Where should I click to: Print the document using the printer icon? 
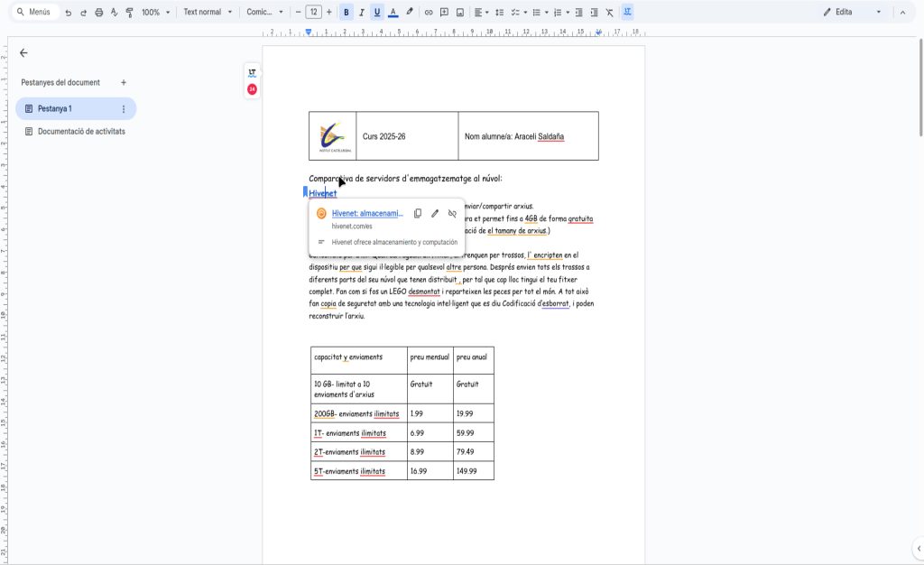(98, 13)
